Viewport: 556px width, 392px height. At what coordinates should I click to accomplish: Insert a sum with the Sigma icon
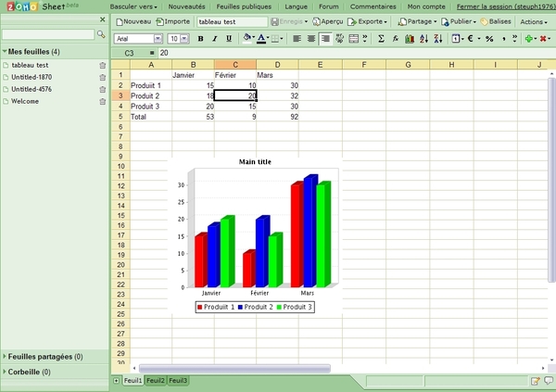381,39
